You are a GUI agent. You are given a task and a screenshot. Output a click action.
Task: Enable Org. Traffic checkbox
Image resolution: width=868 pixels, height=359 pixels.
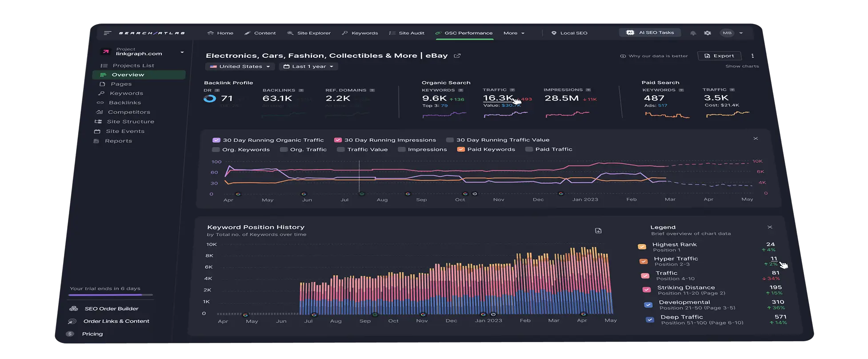tap(284, 149)
